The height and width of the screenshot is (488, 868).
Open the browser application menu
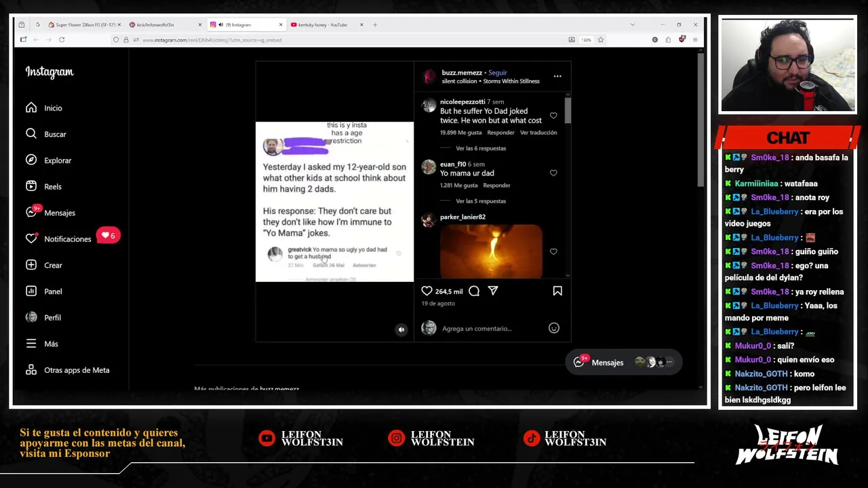tap(695, 40)
